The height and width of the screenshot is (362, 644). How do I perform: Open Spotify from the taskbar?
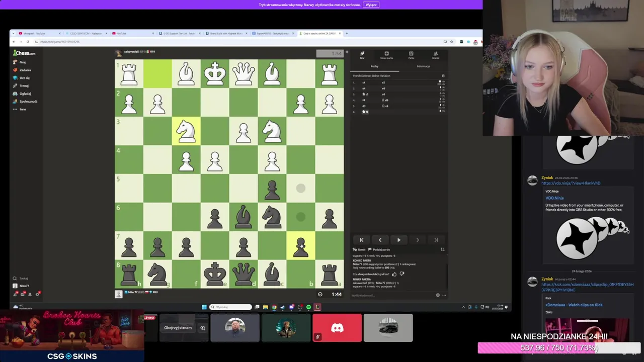(x=308, y=307)
